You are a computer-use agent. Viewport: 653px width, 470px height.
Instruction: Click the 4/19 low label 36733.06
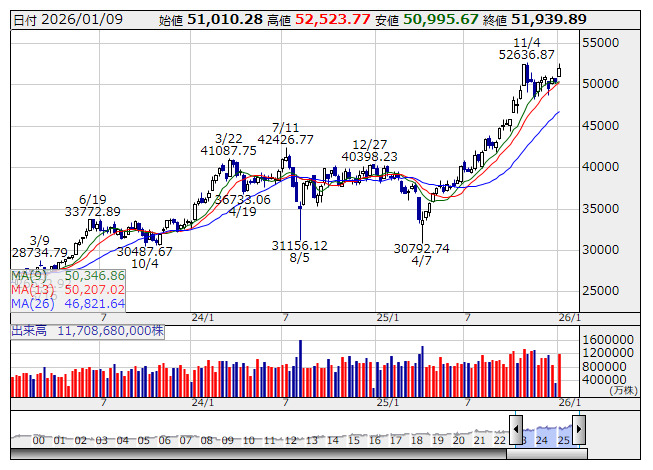[x=242, y=200]
